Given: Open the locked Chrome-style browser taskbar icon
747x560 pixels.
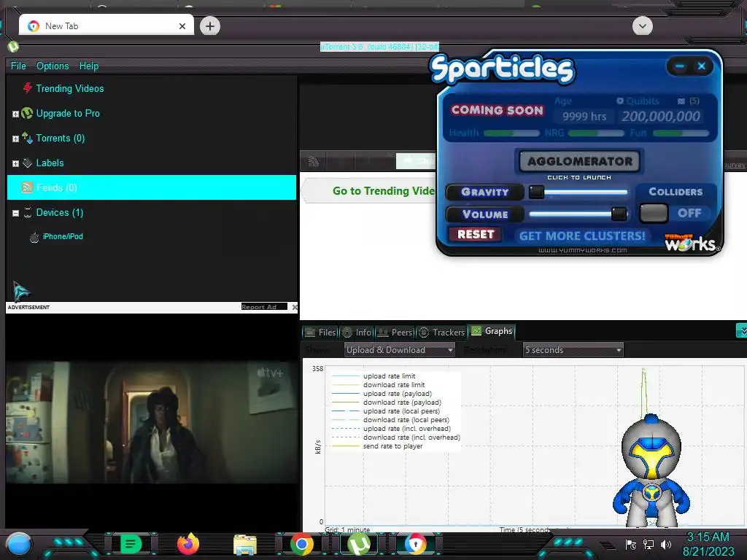Looking at the screenshot, I should [416, 544].
